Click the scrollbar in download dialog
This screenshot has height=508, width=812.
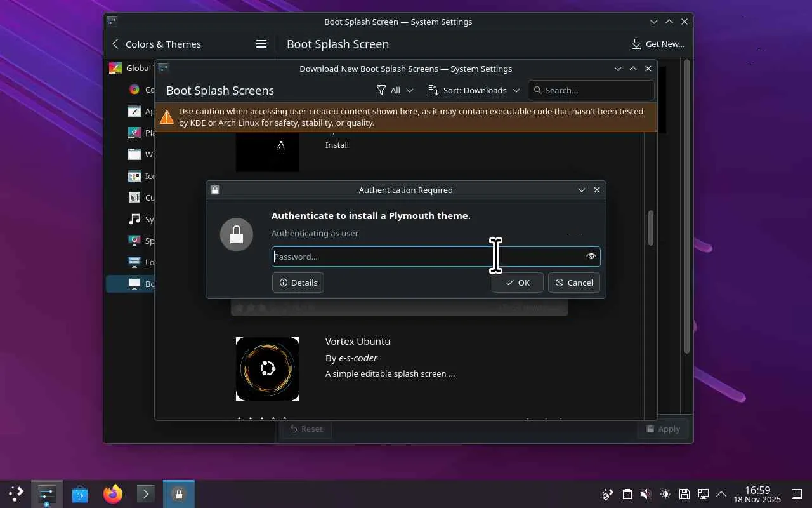pos(651,227)
